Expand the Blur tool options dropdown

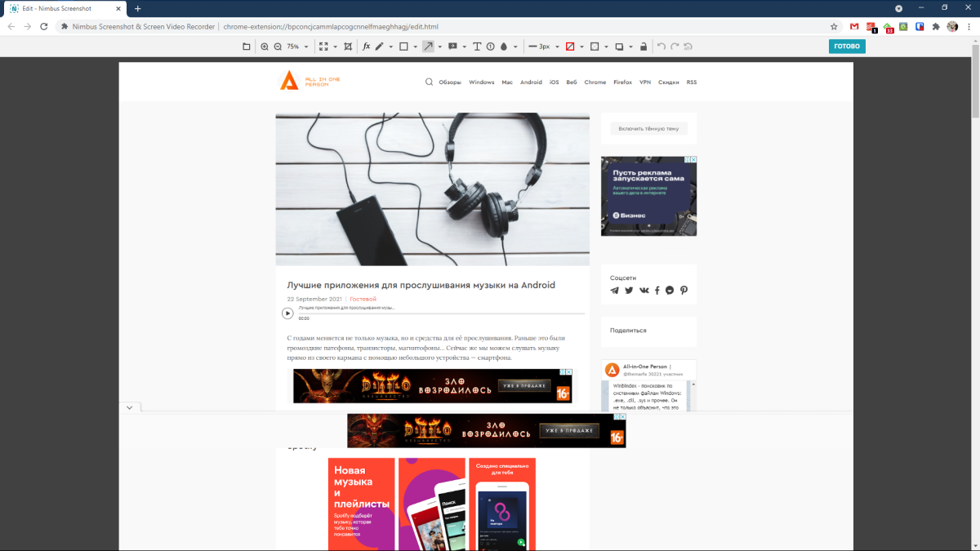(515, 47)
